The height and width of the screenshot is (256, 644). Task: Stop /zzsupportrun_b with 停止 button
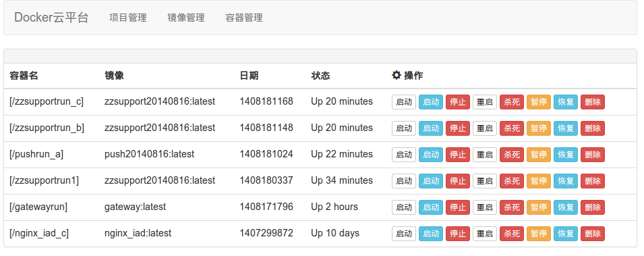pos(458,128)
